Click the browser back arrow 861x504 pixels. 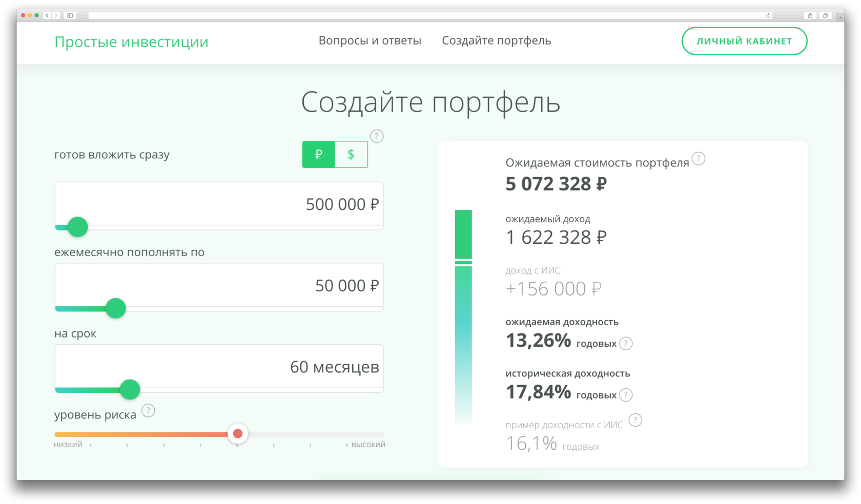click(x=47, y=15)
